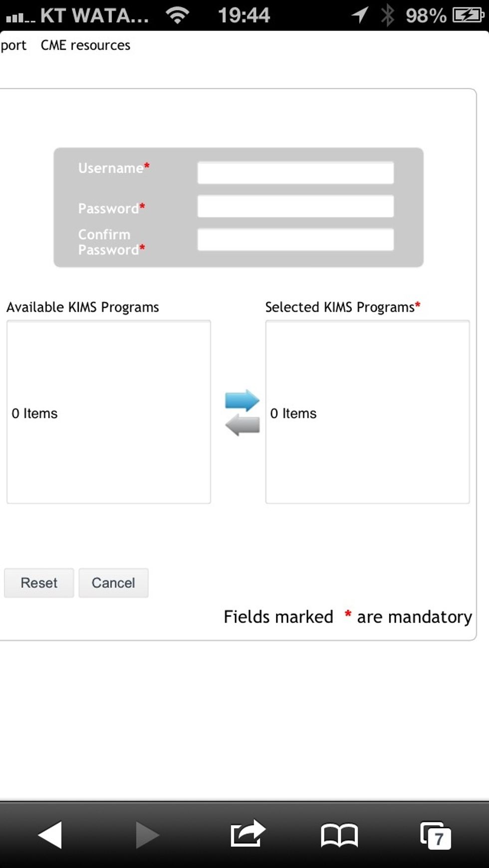Click the Password input field
Screen dimensions: 489x868
click(x=295, y=206)
